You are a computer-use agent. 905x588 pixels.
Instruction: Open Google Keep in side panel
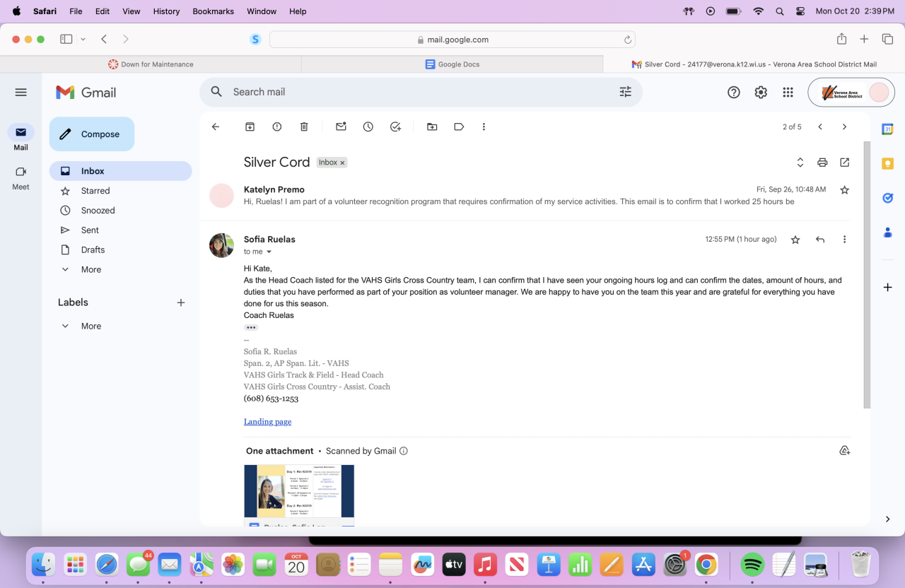tap(887, 163)
